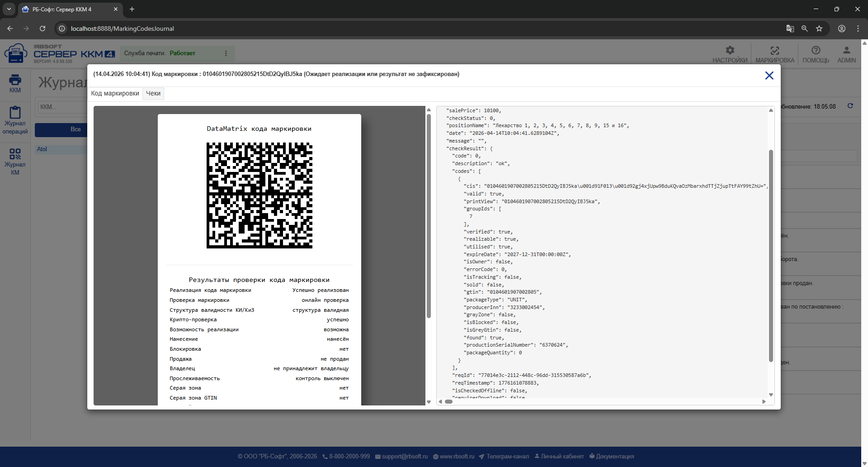The width and height of the screenshot is (868, 467).
Task: Open the Документация footer link
Action: coord(612,456)
